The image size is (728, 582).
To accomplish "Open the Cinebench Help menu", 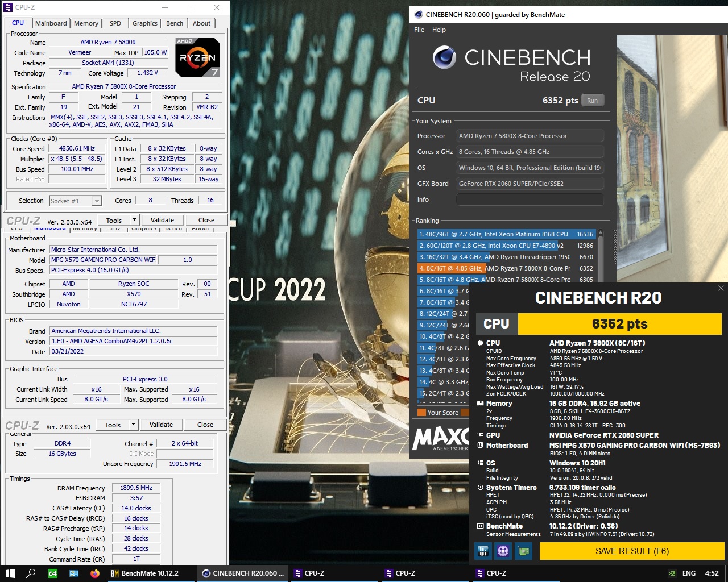I will [x=439, y=30].
